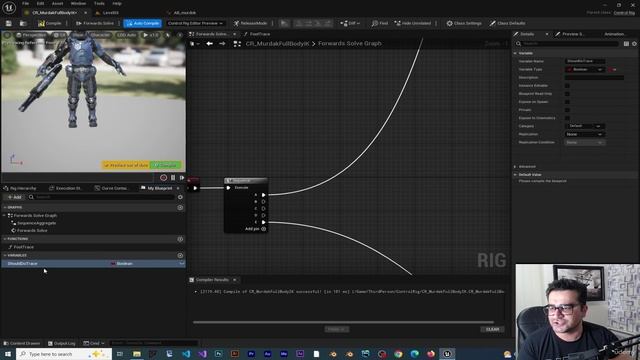Navigate back in graph history
The width and height of the screenshot is (640, 360).
pos(209,43)
